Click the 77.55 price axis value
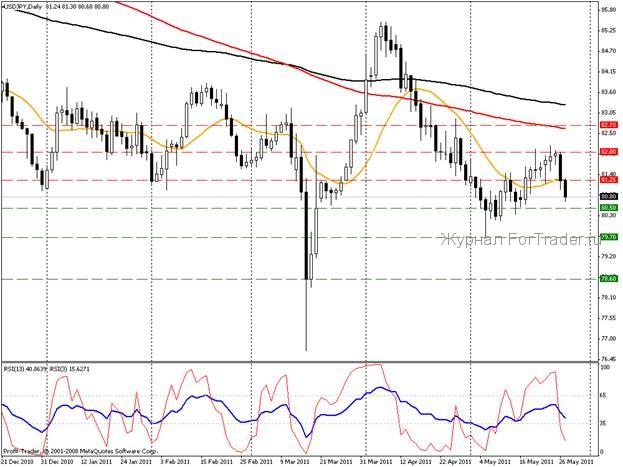623x467 pixels. [x=608, y=318]
